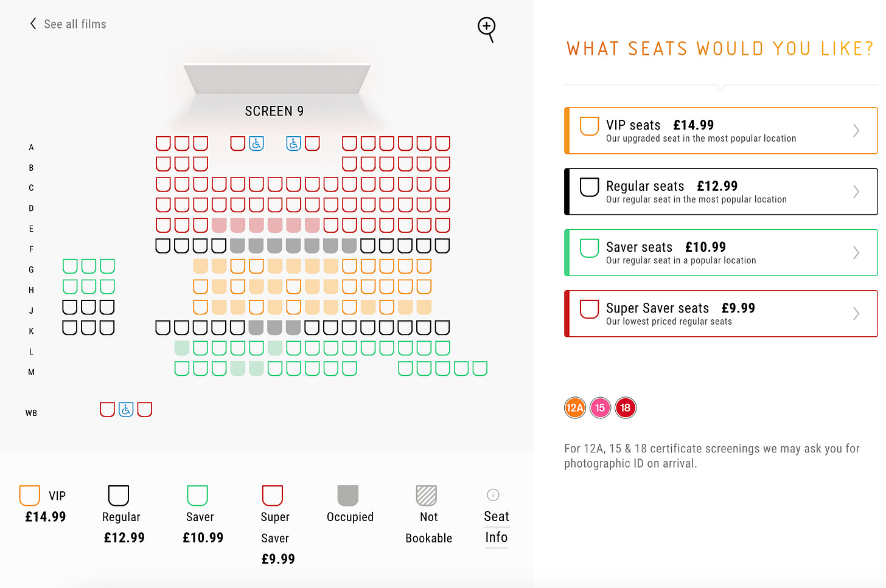Select wheelchair seat in row WB

tap(126, 409)
